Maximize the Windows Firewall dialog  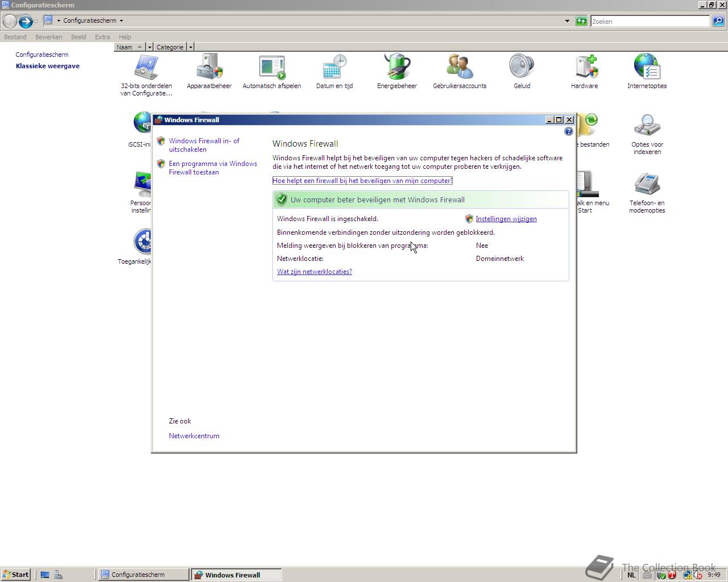pyautogui.click(x=559, y=120)
